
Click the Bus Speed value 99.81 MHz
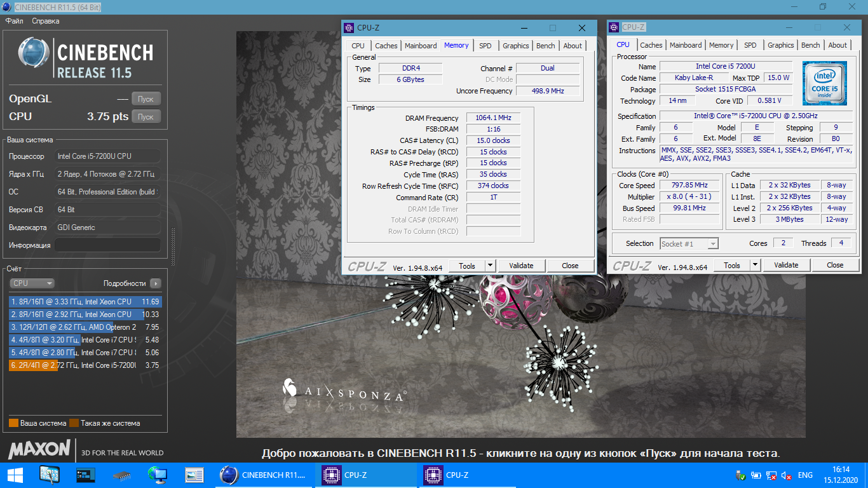(x=690, y=208)
